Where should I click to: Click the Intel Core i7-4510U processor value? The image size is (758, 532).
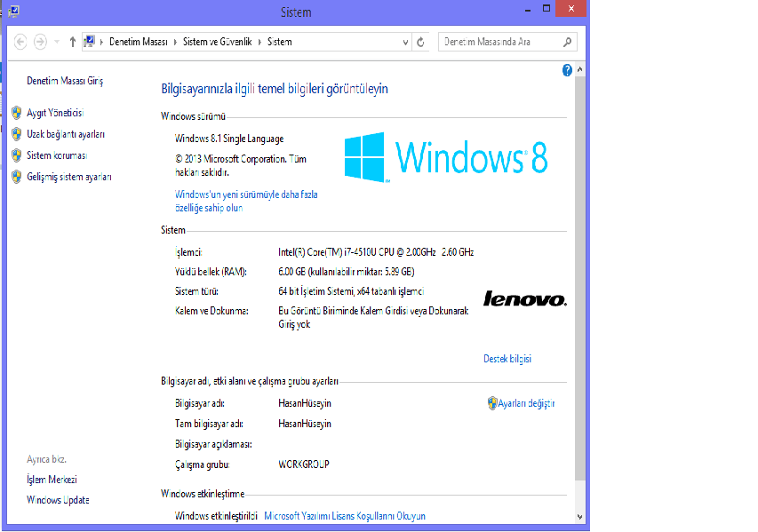tap(376, 252)
